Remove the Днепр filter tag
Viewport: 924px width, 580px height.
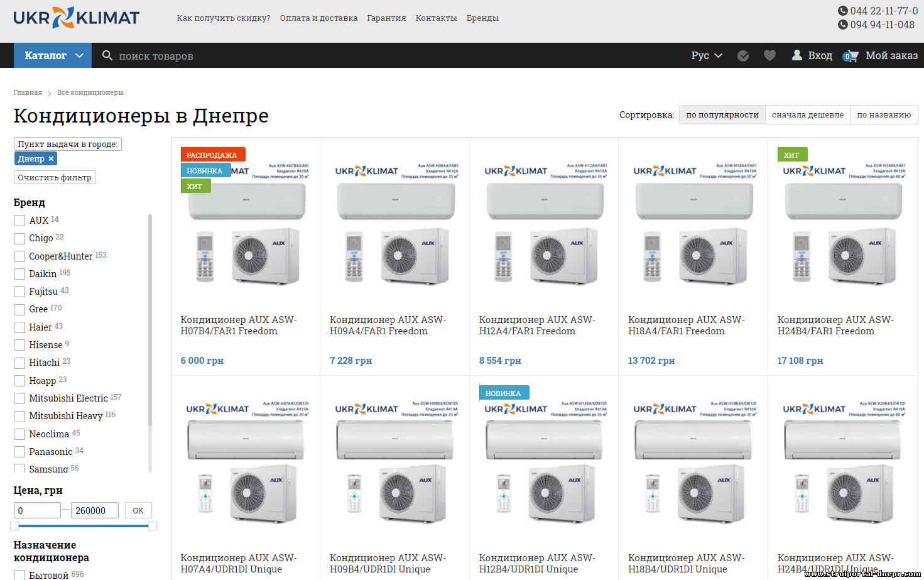[52, 158]
